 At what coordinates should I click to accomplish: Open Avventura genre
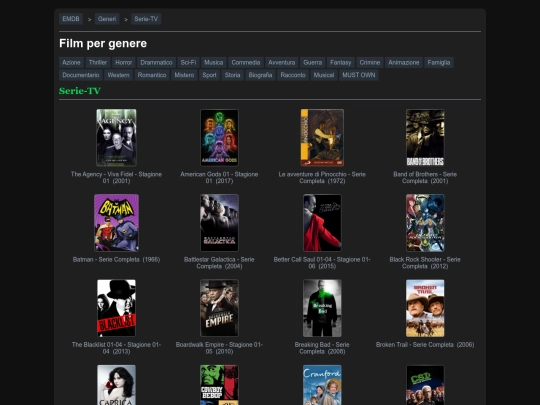coord(281,63)
